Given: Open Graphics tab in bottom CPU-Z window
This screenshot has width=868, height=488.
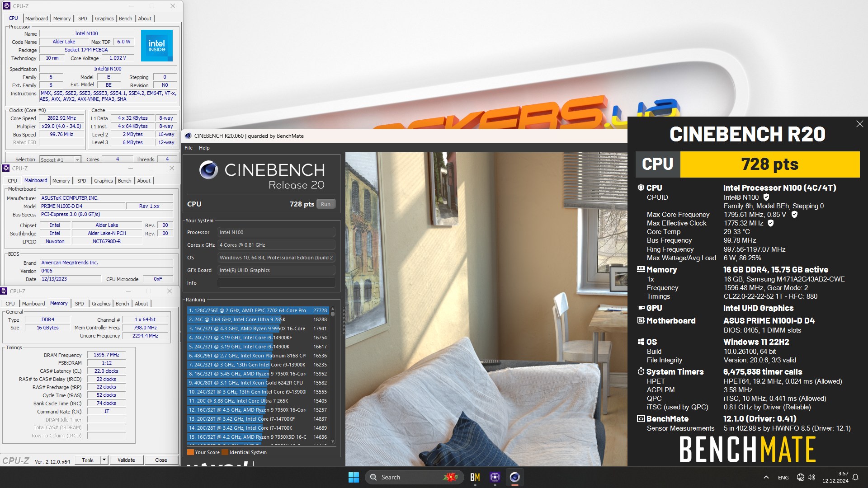Looking at the screenshot, I should click(101, 304).
